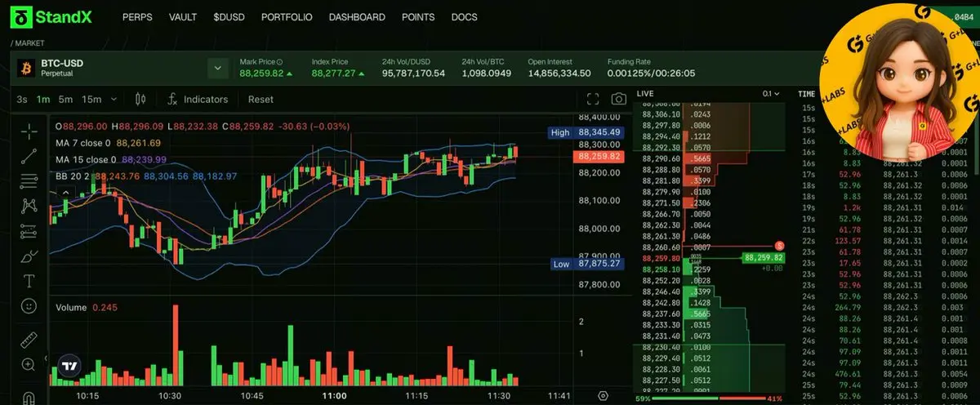Select the text annotation tool

click(x=29, y=282)
